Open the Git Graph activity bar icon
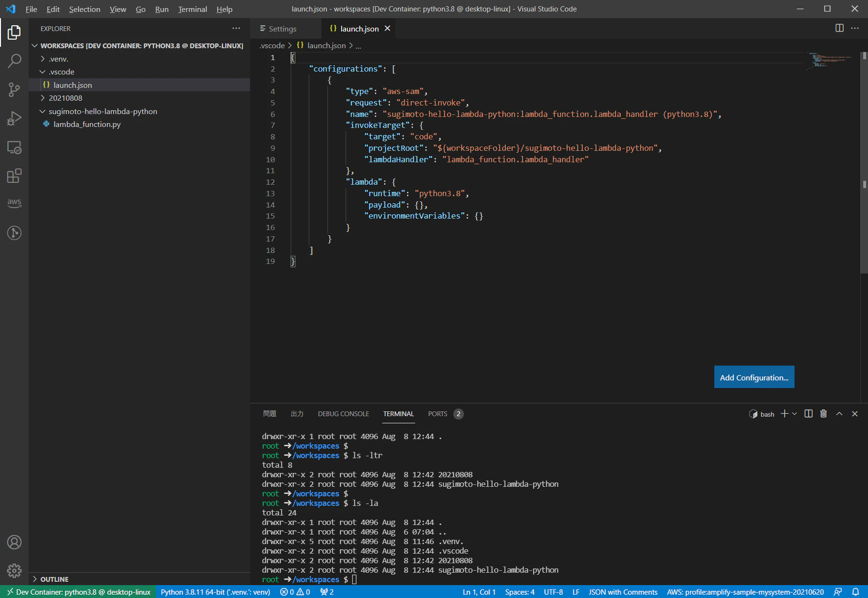This screenshot has height=598, width=868. [x=14, y=233]
